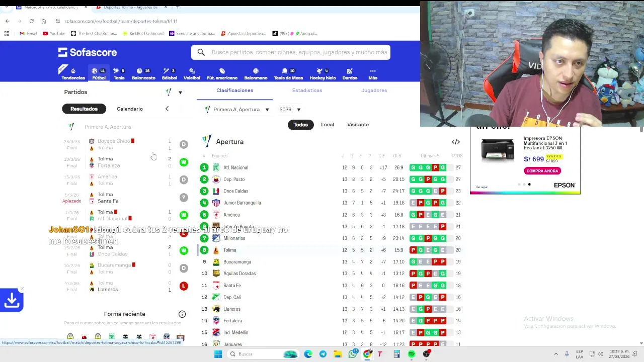This screenshot has width=644, height=362.
Task: Open Microsoft Edge from the taskbar
Action: tap(308, 354)
